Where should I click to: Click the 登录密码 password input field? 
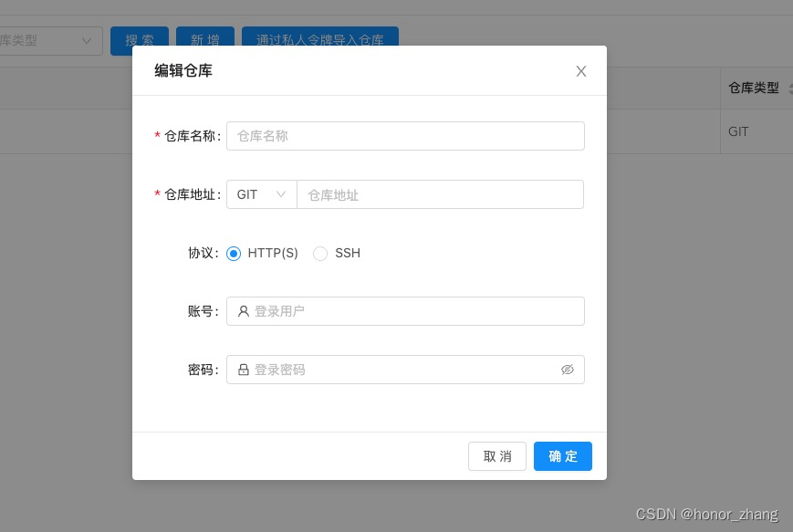[x=405, y=370]
